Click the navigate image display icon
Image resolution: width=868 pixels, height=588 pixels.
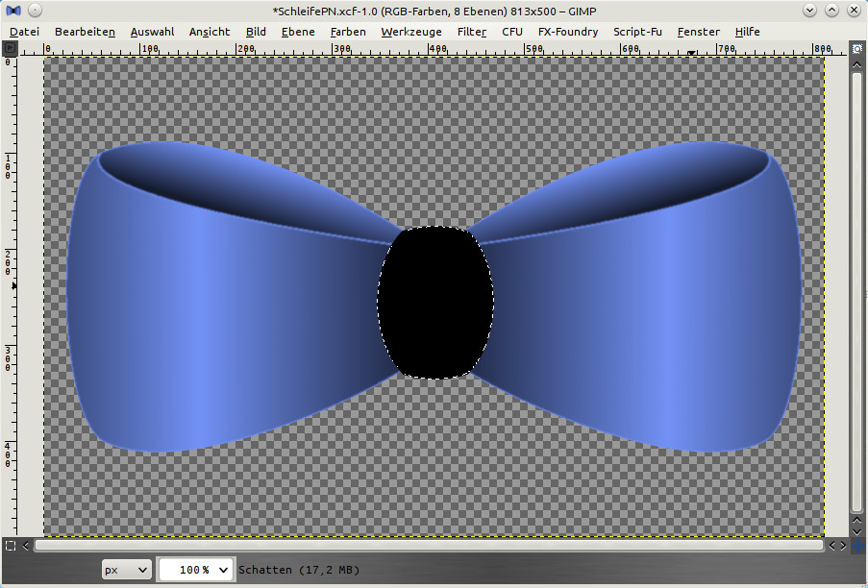[x=856, y=546]
